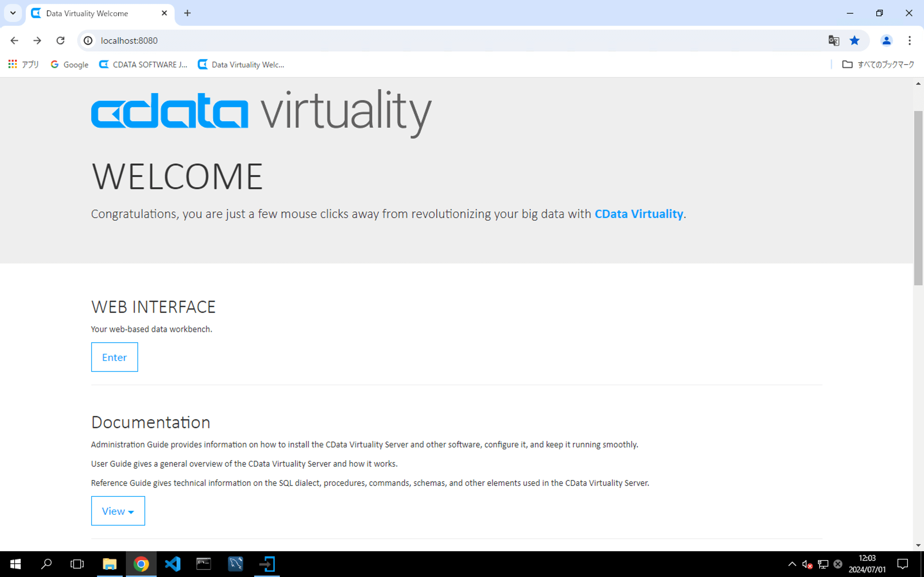This screenshot has width=924, height=577.
Task: Open the Chrome three-dot menu
Action: 910,40
